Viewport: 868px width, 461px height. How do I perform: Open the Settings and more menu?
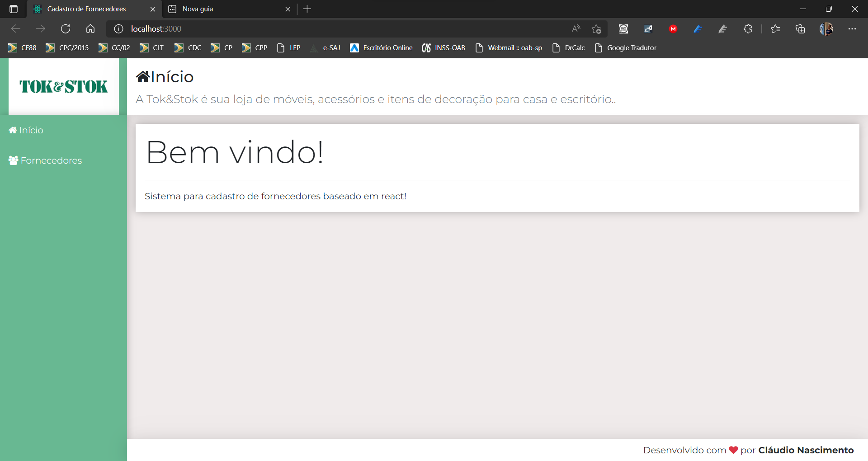tap(853, 28)
